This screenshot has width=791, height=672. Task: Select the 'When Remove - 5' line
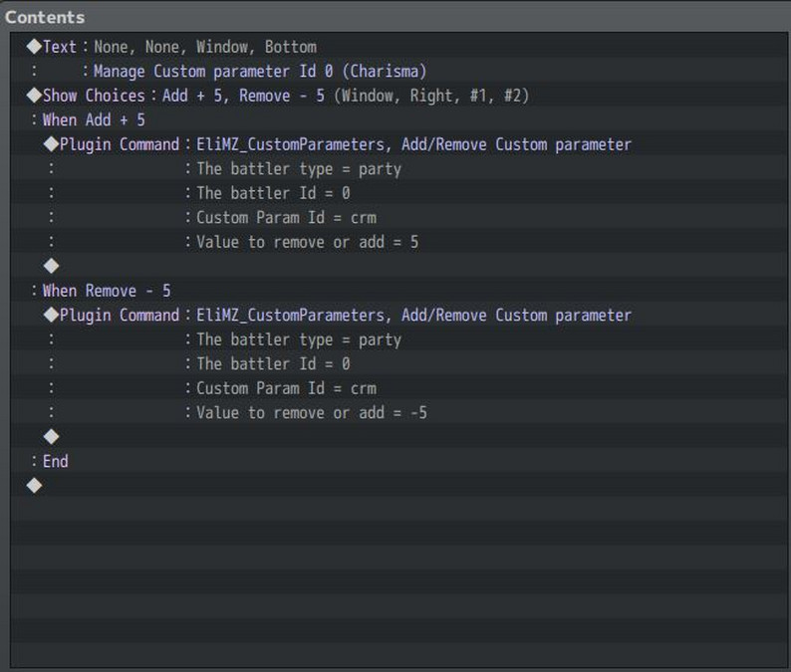107,291
